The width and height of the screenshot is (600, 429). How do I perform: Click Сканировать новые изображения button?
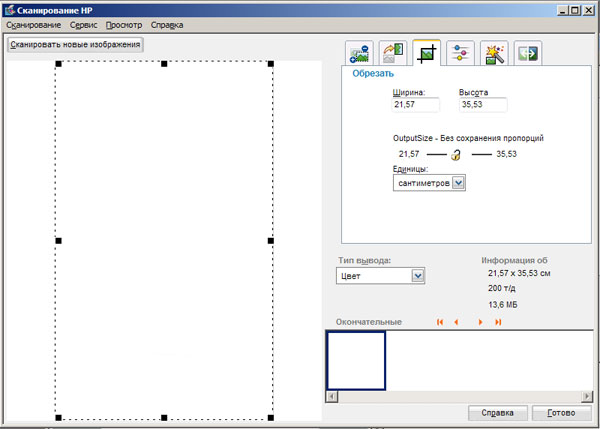75,45
